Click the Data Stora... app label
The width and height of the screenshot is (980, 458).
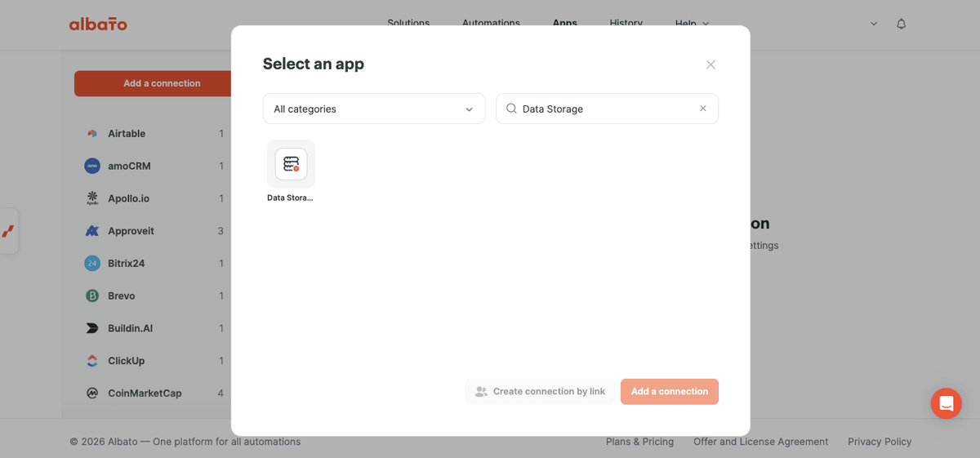click(x=290, y=198)
